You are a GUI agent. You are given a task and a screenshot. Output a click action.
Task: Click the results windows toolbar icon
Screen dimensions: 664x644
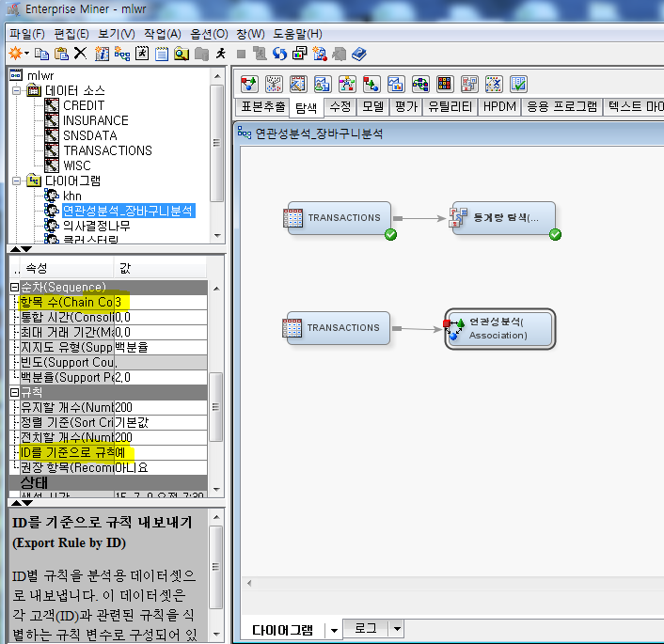[299, 54]
